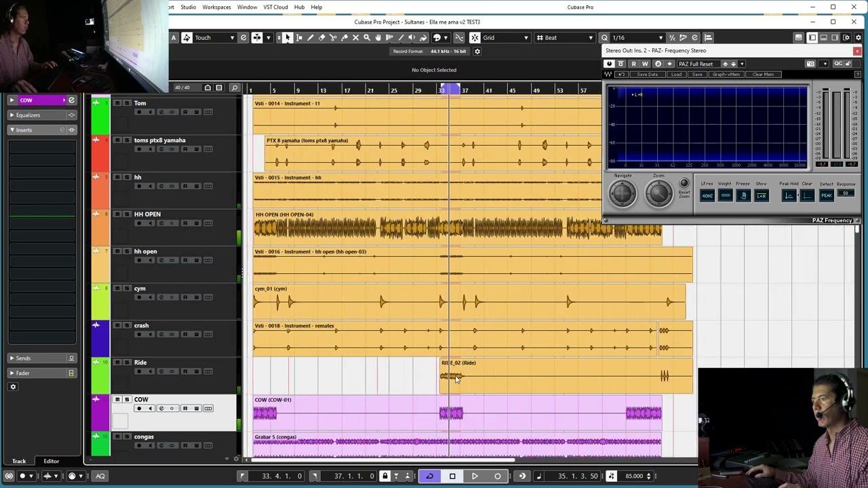Open the Grid snap type dropdown
868x488 pixels.
pos(505,38)
